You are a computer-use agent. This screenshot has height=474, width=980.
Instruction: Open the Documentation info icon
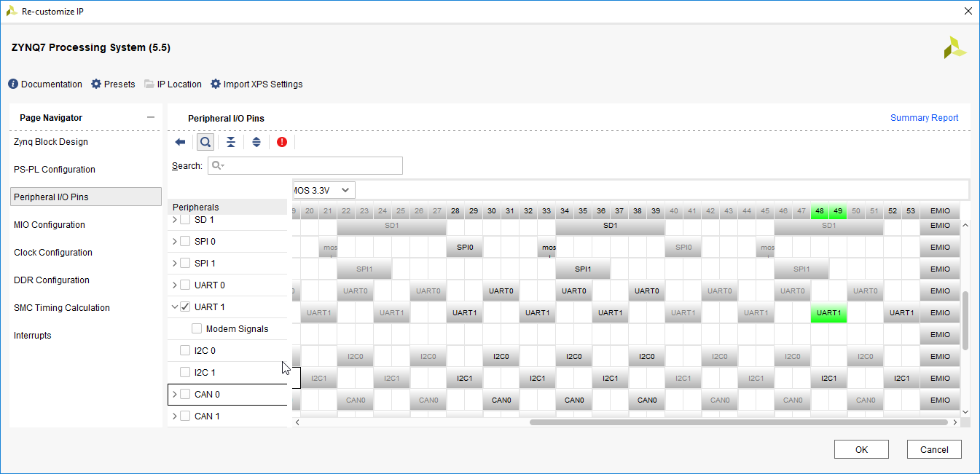(x=13, y=84)
